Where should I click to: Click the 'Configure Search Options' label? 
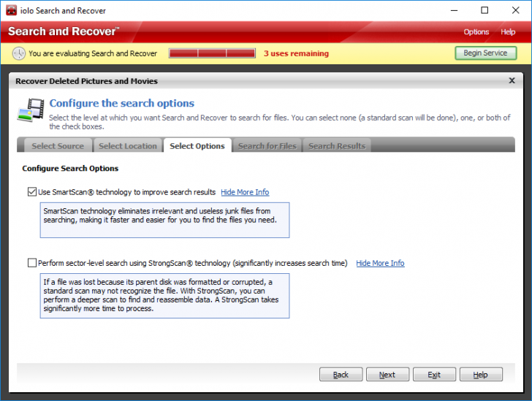(x=70, y=168)
